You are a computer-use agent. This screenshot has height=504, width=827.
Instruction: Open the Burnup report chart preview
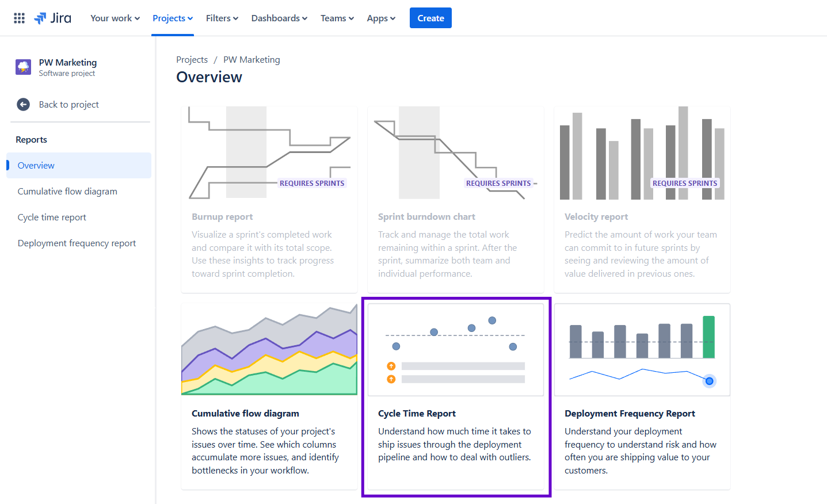[x=269, y=152]
